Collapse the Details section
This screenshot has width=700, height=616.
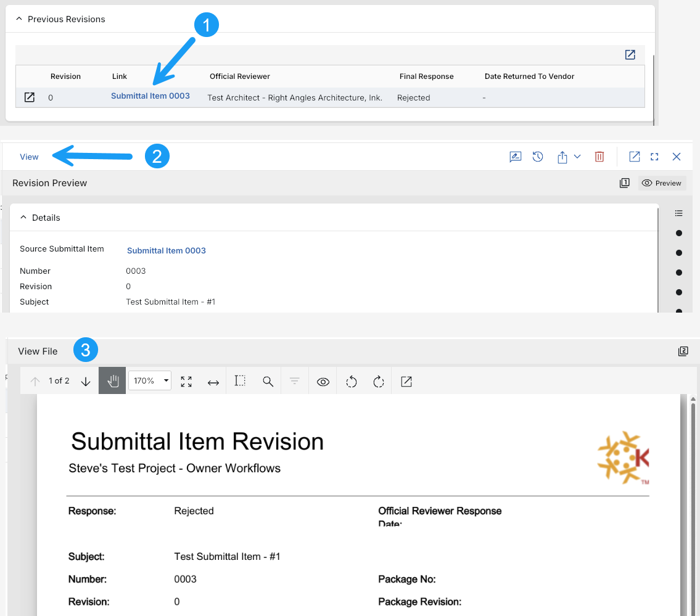[23, 218]
